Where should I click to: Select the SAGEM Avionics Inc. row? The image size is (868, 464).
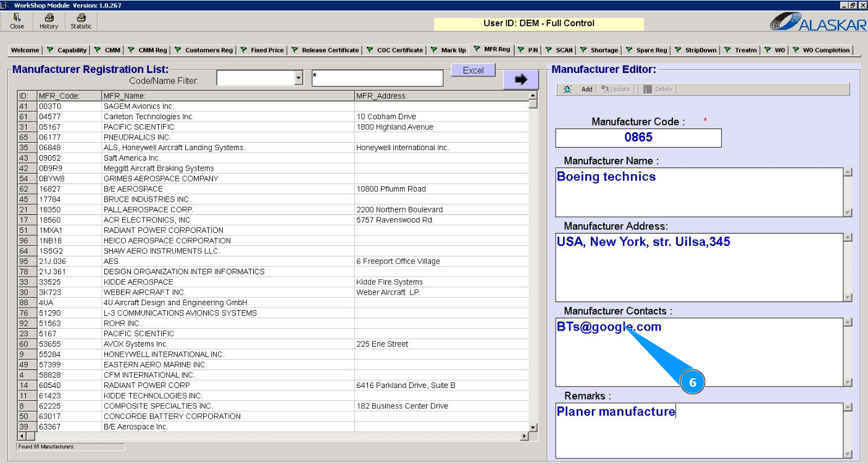273,106
